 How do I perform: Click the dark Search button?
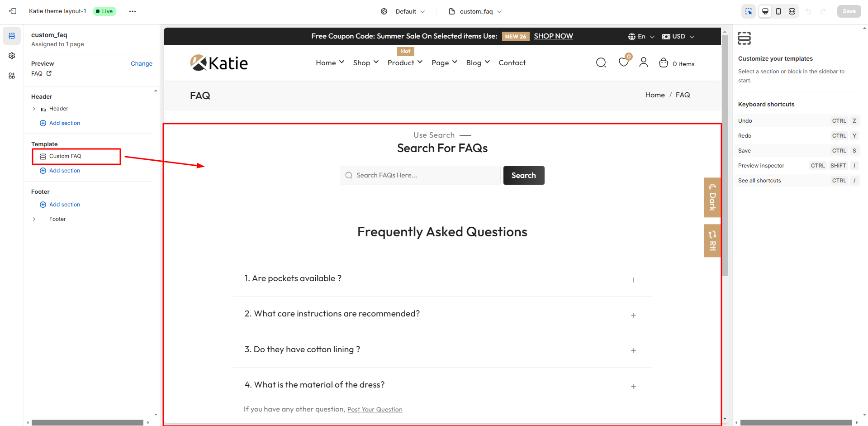click(523, 176)
